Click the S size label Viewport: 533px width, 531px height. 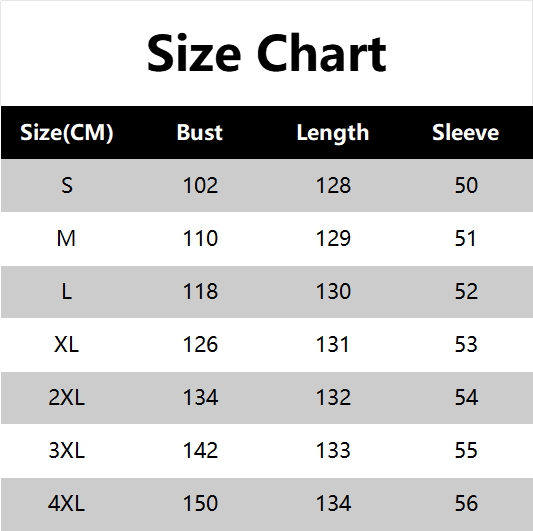67,186
